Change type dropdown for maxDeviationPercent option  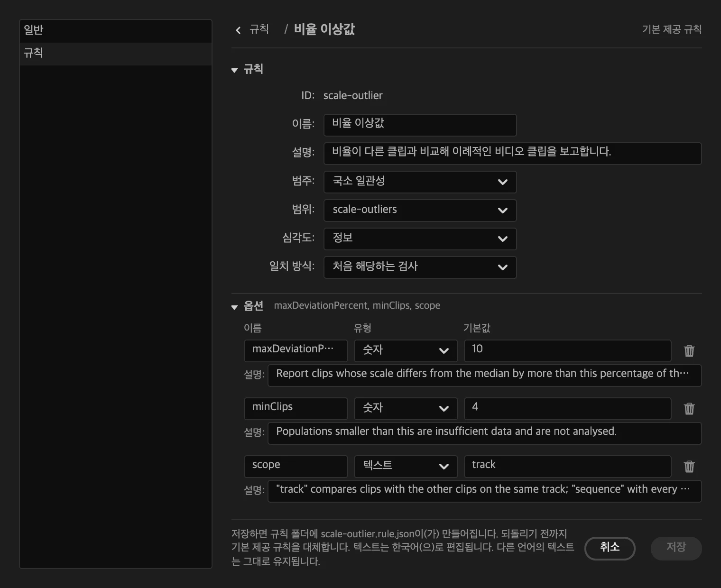(406, 351)
